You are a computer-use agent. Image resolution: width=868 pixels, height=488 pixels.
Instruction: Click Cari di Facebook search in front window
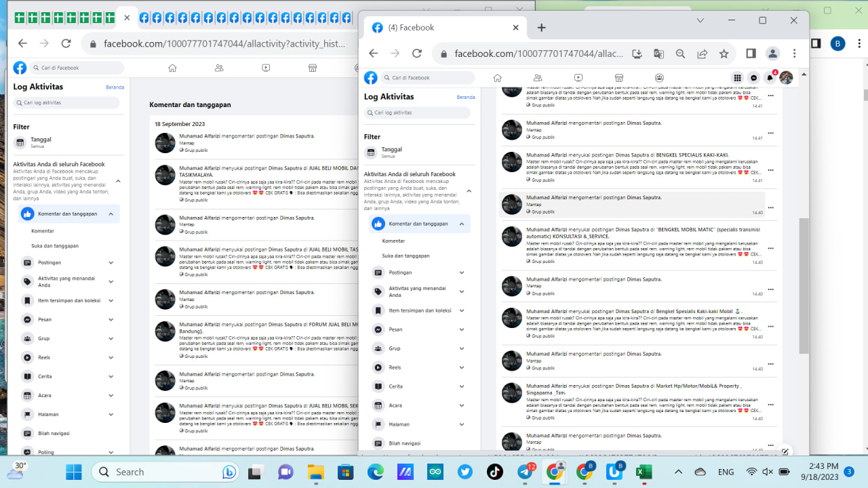[427, 78]
